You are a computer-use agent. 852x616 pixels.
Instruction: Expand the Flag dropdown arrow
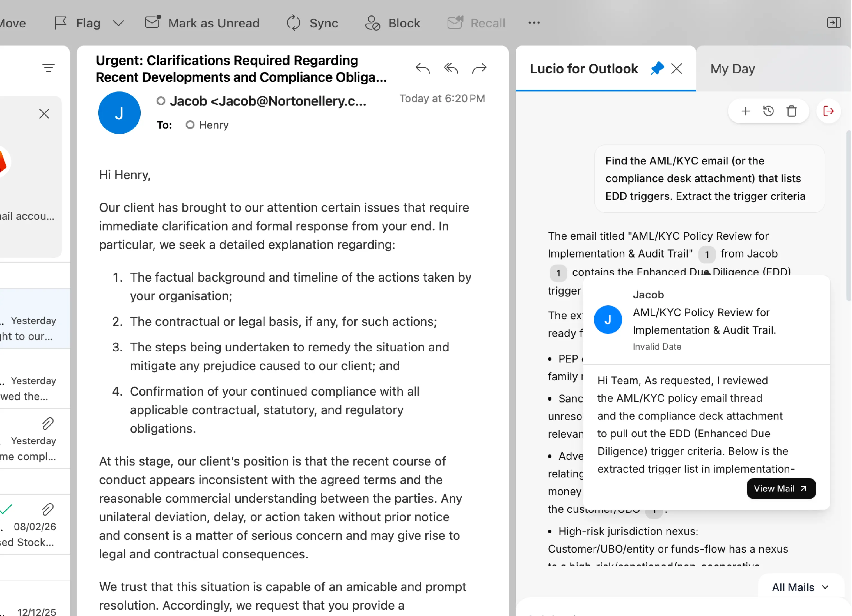coord(118,23)
